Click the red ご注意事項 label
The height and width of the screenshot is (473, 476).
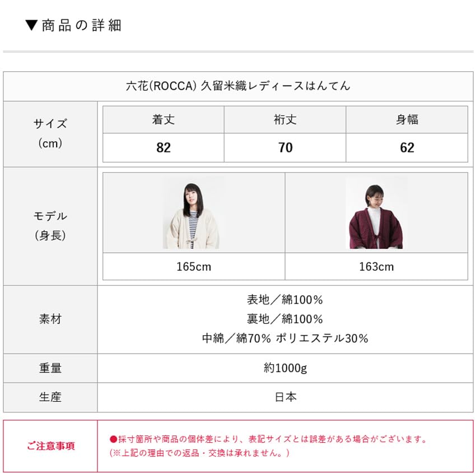click(x=50, y=446)
